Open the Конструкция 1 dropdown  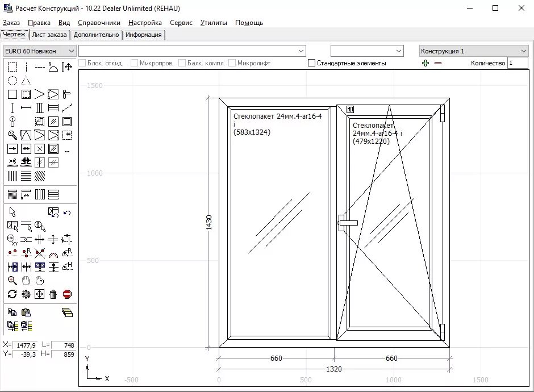click(x=474, y=51)
